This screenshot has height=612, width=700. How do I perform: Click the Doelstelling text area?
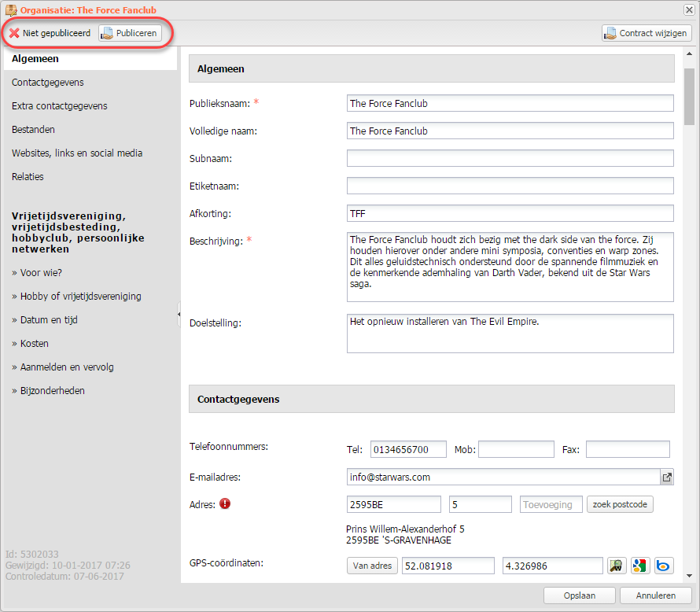(x=510, y=334)
